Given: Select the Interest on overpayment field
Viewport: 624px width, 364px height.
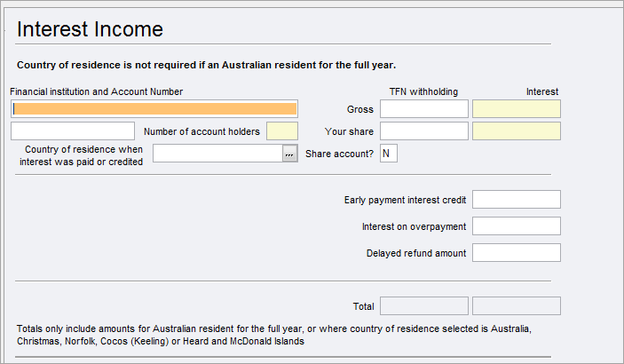Looking at the screenshot, I should click(x=516, y=226).
